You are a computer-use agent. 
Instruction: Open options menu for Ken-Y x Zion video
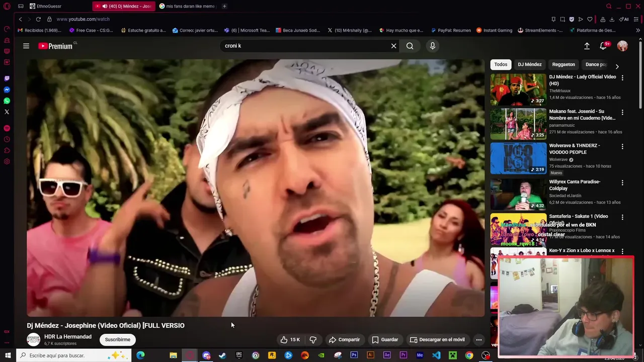[x=622, y=251]
